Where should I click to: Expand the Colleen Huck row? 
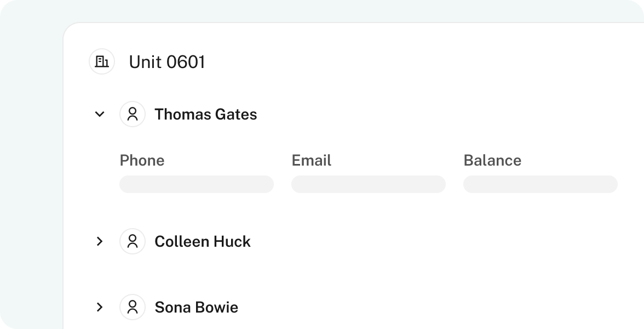[100, 241]
